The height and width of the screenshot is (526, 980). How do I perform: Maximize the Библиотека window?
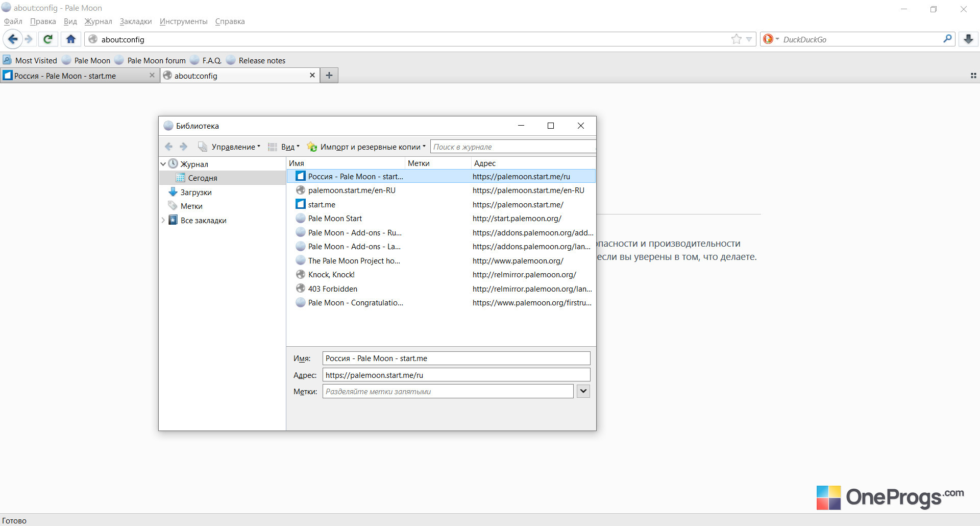click(551, 126)
